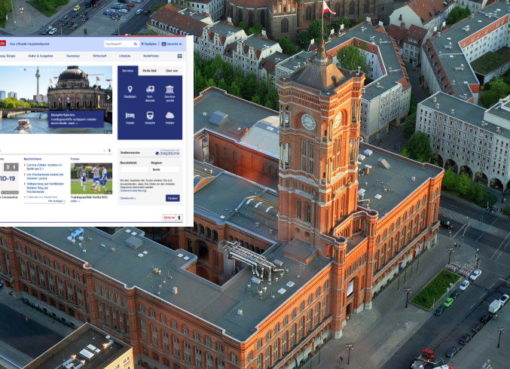Image resolution: width=510 pixels, height=369 pixels.
Task: Click the COVID-19 heading on left edge
Action: click(7, 179)
